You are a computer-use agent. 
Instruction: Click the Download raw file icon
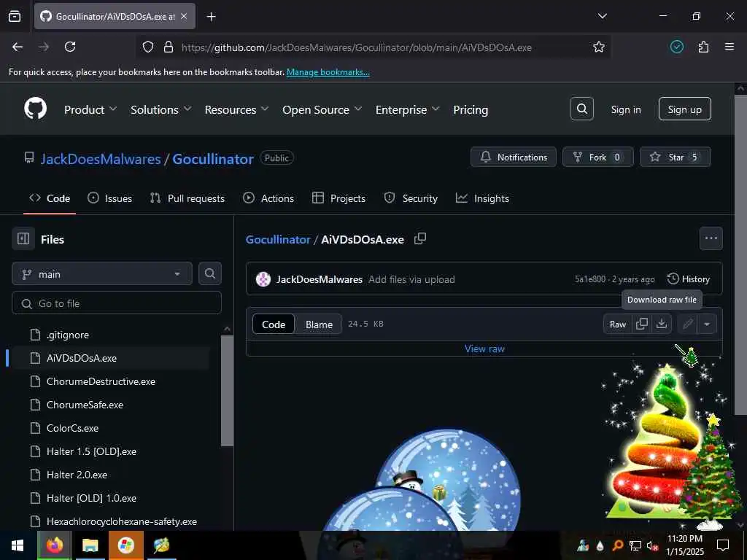661,324
